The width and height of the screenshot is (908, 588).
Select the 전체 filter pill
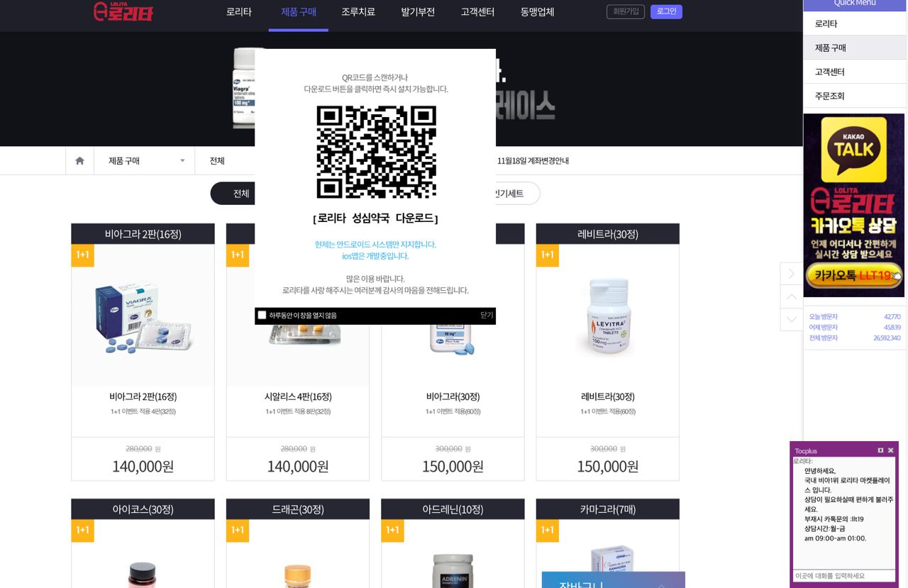[241, 194]
